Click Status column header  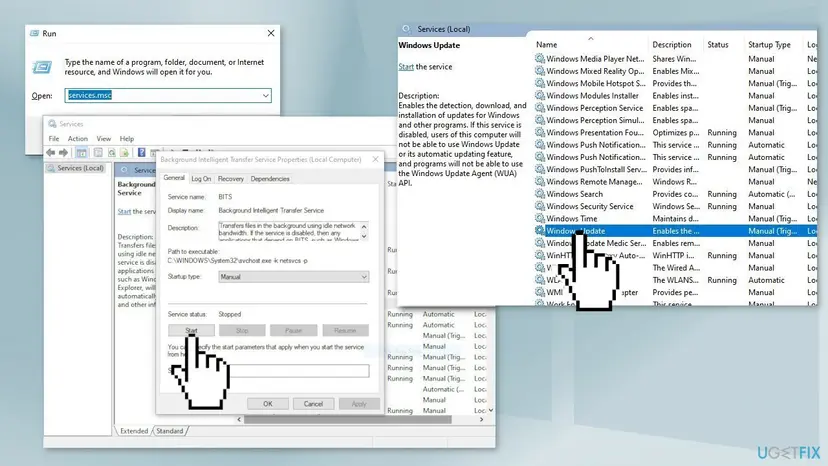point(718,45)
